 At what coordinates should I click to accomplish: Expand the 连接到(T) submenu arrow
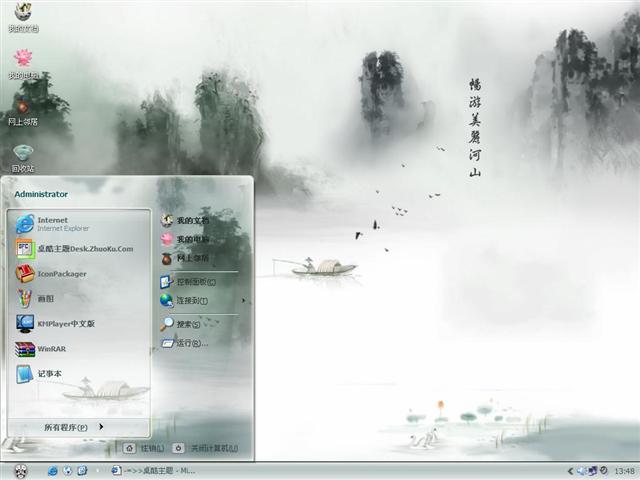click(244, 300)
